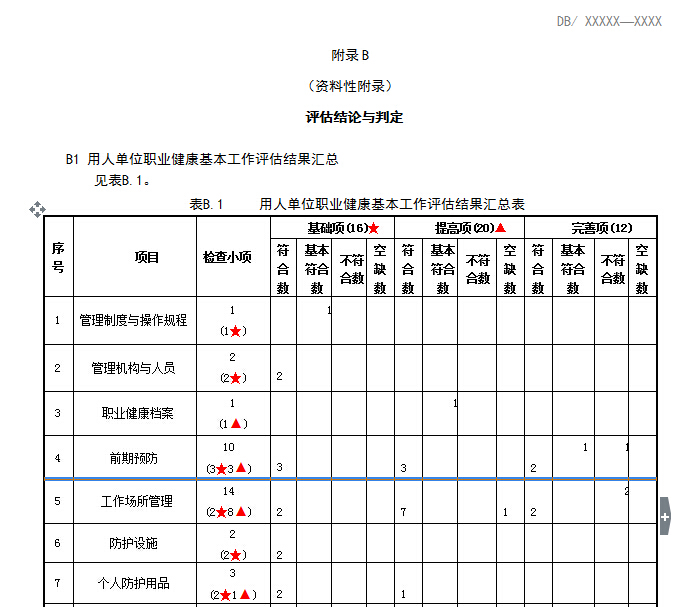Click the red triangle beside 提高项(20)
The height and width of the screenshot is (607, 700).
click(501, 228)
